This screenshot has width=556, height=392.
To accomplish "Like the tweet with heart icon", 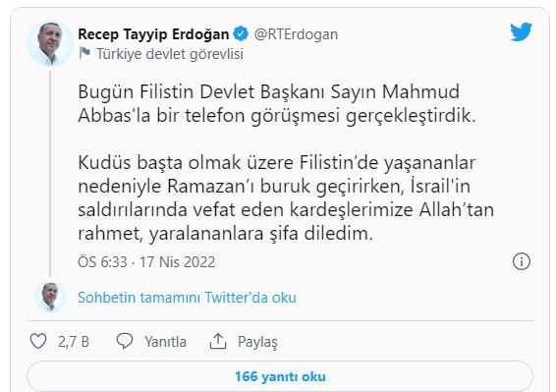I will click(38, 341).
